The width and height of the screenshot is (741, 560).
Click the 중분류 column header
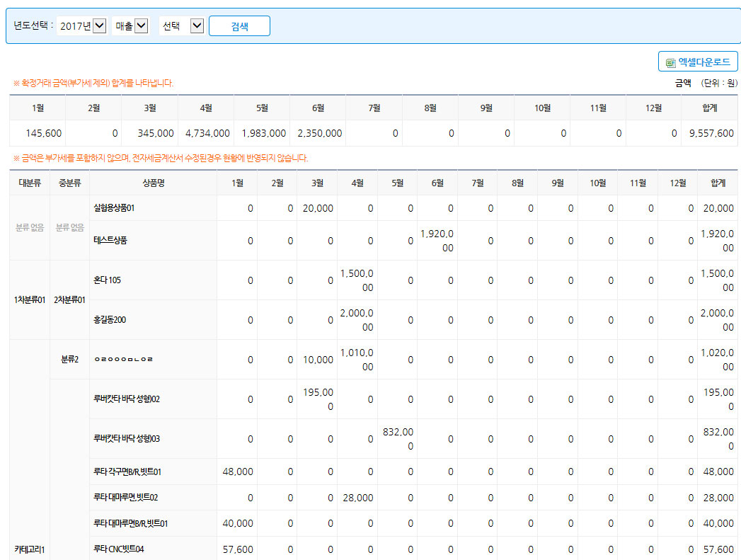[x=69, y=183]
